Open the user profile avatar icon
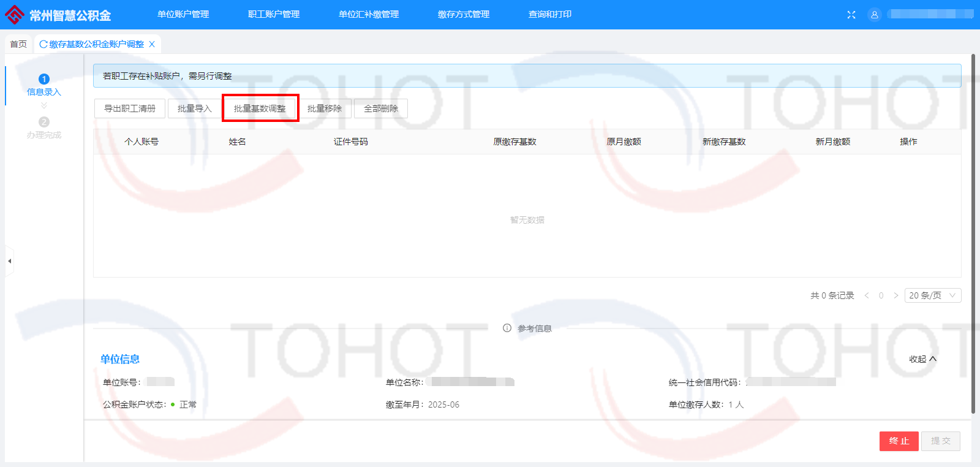This screenshot has width=980, height=467. click(x=875, y=15)
